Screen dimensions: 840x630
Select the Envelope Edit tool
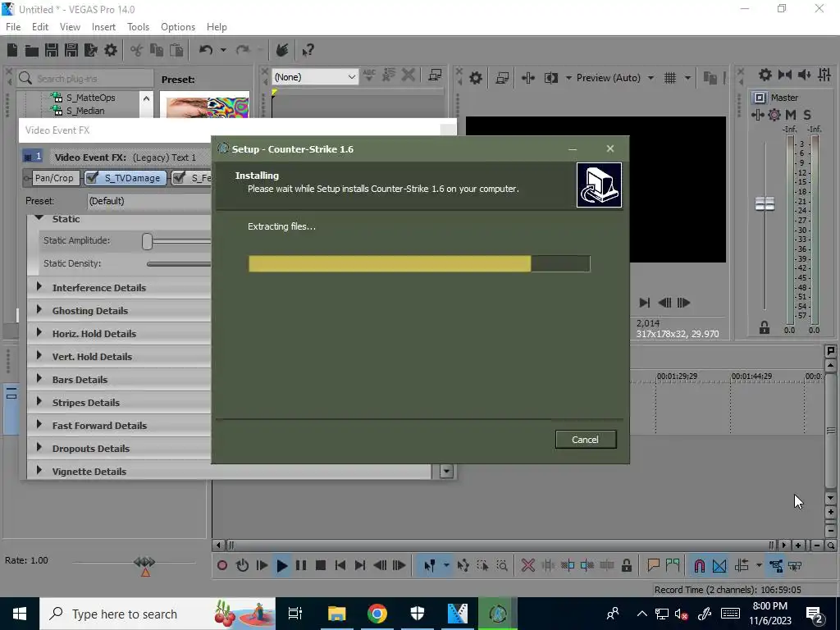coord(463,565)
